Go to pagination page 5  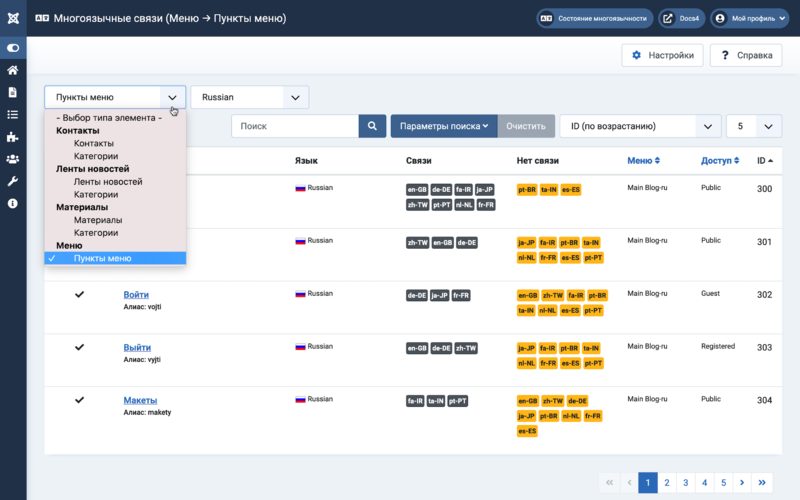click(x=723, y=483)
